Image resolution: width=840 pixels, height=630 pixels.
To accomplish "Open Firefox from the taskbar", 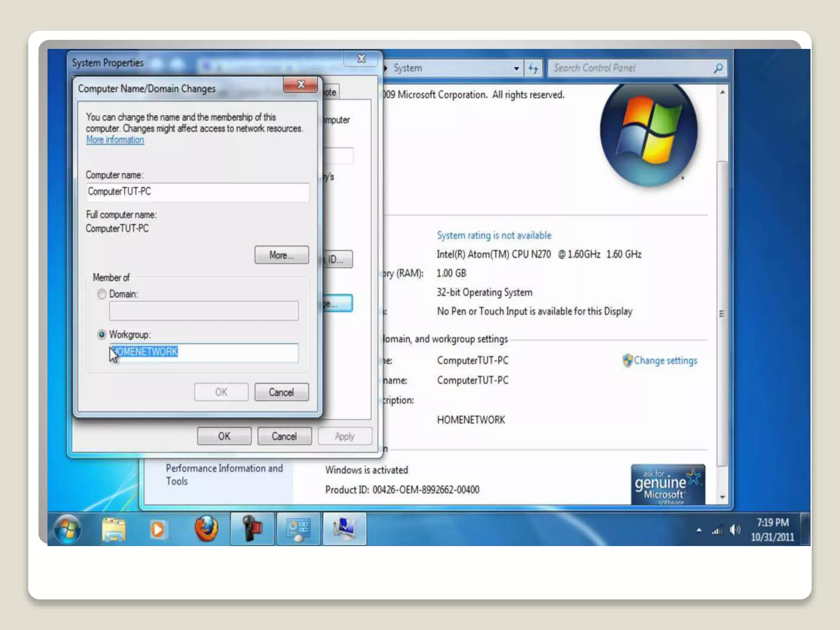I will pyautogui.click(x=206, y=528).
